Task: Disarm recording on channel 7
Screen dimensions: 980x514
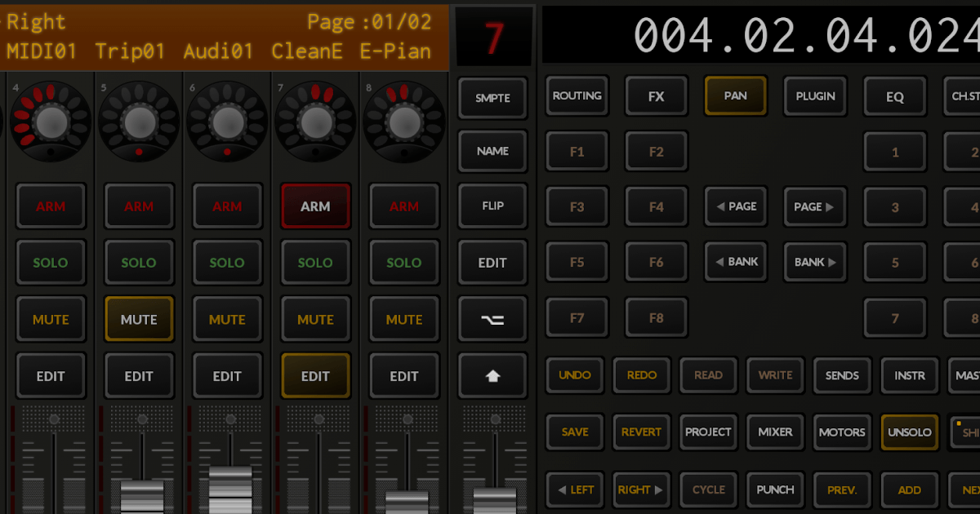Action: pyautogui.click(x=315, y=206)
